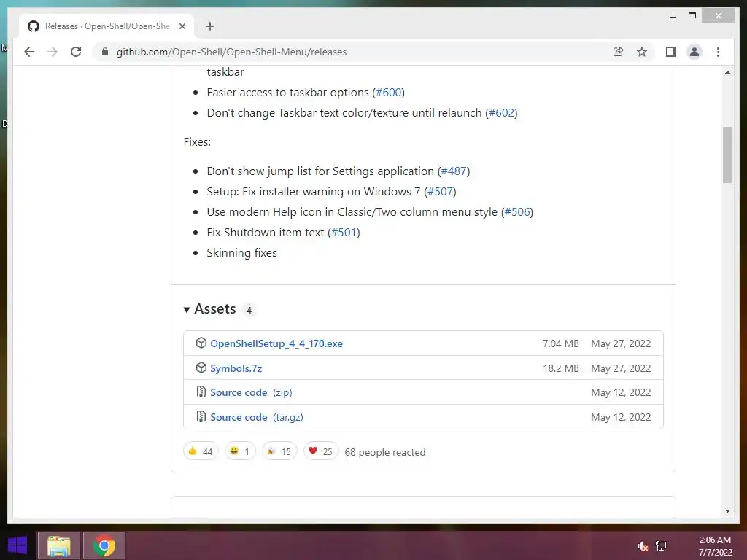Open issue #507 link
Viewport: 747px width, 560px height.
(440, 192)
